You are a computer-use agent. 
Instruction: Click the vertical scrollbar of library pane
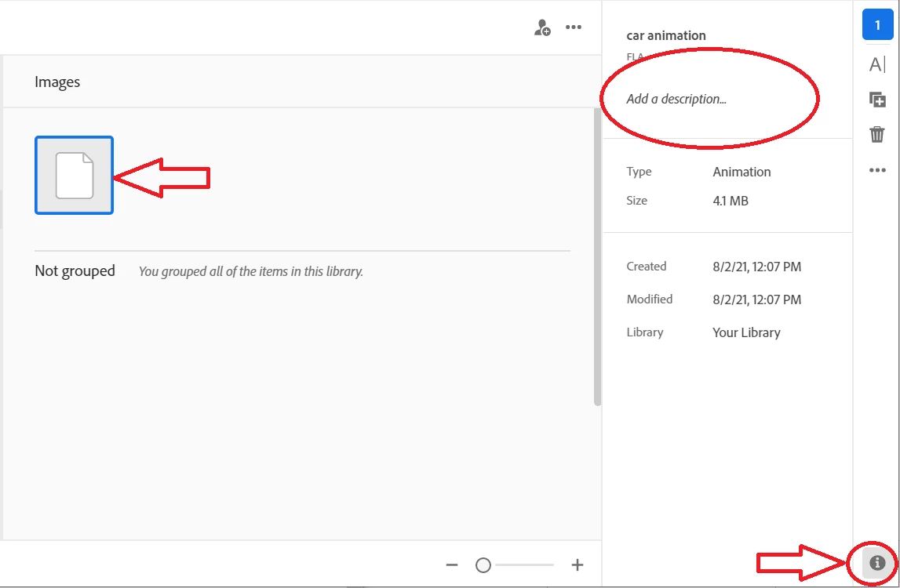click(x=597, y=257)
